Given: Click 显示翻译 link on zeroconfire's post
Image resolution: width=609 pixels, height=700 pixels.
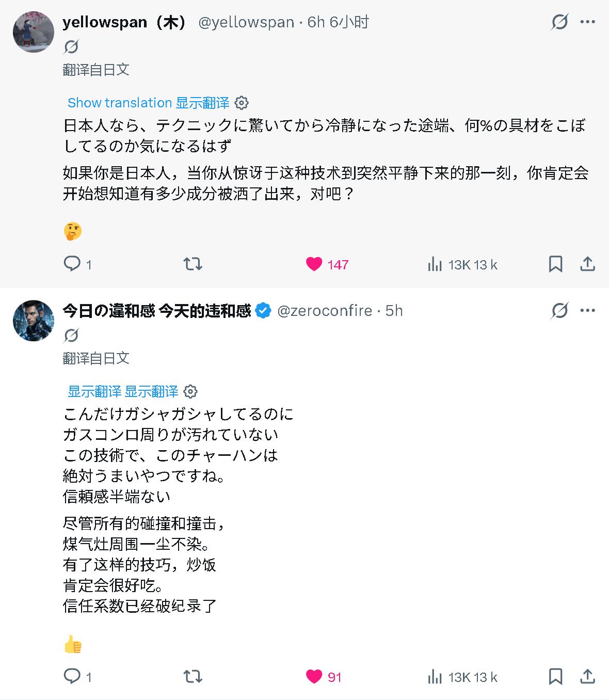Looking at the screenshot, I should pyautogui.click(x=123, y=391).
